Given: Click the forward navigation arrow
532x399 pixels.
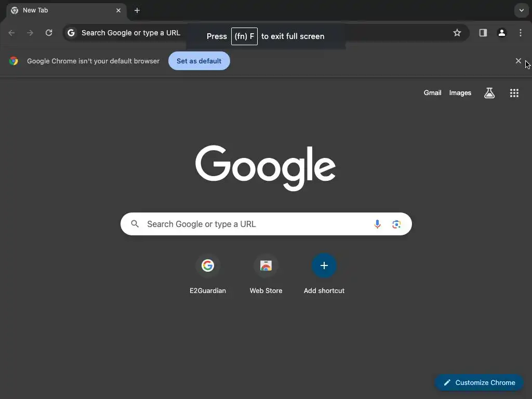Looking at the screenshot, I should pos(30,33).
